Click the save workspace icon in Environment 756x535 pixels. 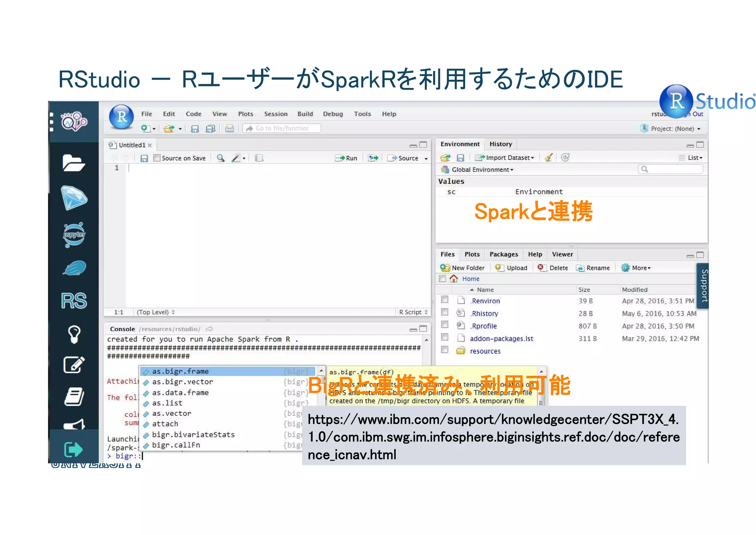coord(460,158)
